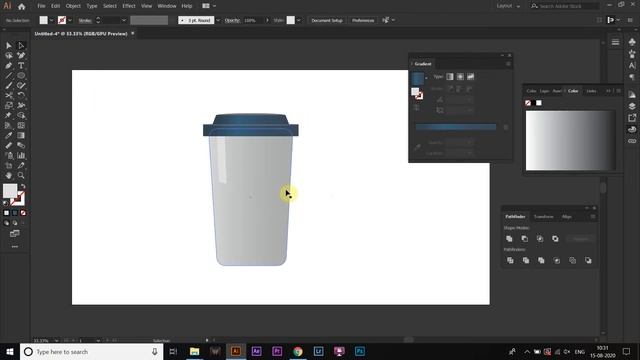Click the Opacity label link

(x=232, y=20)
